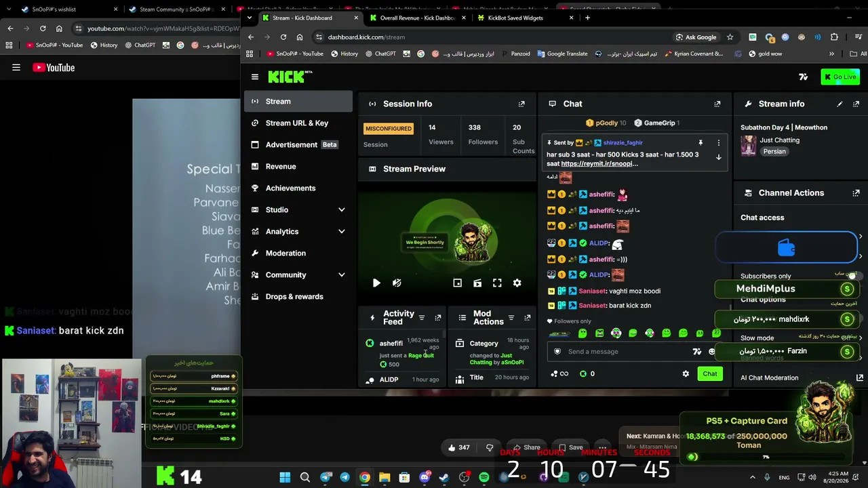Open Stream URL & Key page
868x488 pixels.
(x=298, y=123)
